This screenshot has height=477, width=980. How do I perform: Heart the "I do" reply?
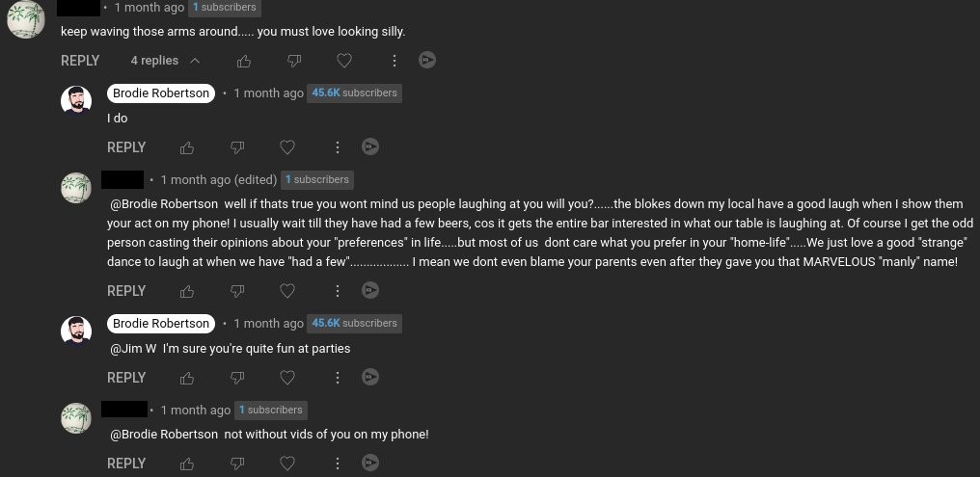tap(286, 147)
